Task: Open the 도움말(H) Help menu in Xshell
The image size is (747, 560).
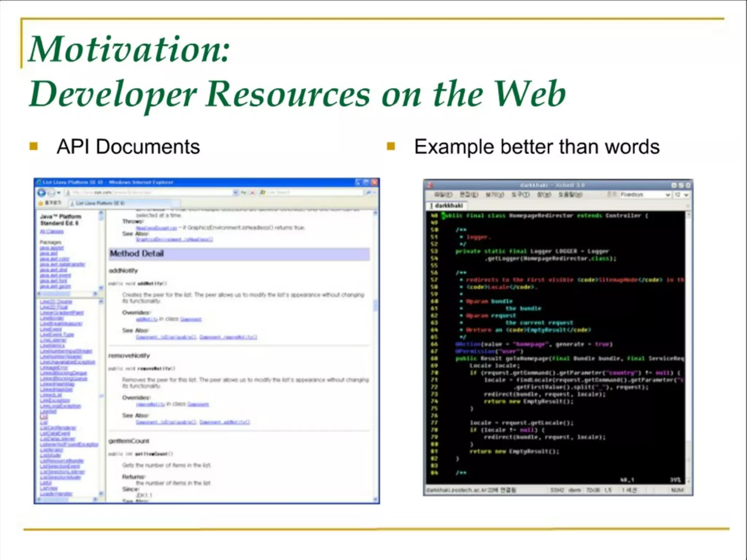Action: point(570,195)
